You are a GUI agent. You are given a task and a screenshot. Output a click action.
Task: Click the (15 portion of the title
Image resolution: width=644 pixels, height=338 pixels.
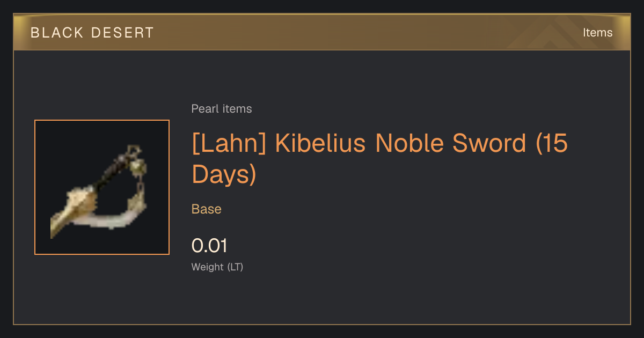pyautogui.click(x=552, y=144)
